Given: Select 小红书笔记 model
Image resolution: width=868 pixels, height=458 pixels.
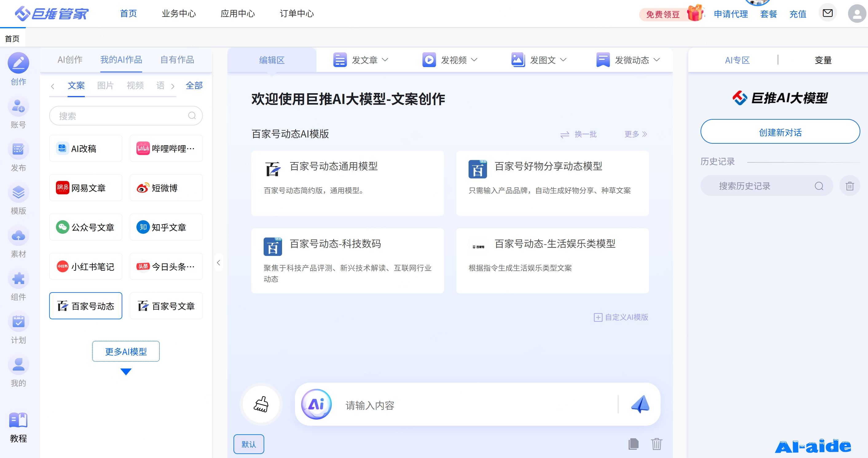Looking at the screenshot, I should click(x=86, y=266).
